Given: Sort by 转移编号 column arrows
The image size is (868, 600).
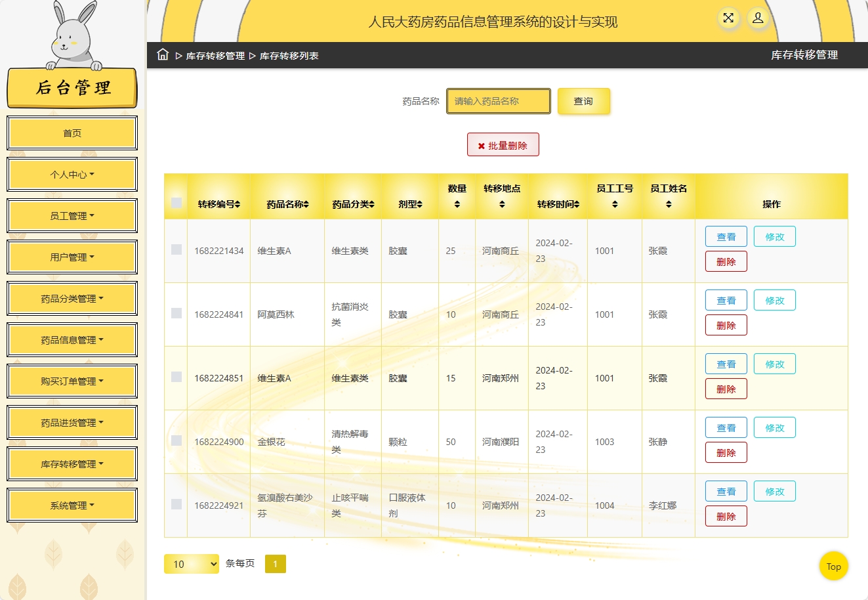Looking at the screenshot, I should [238, 205].
